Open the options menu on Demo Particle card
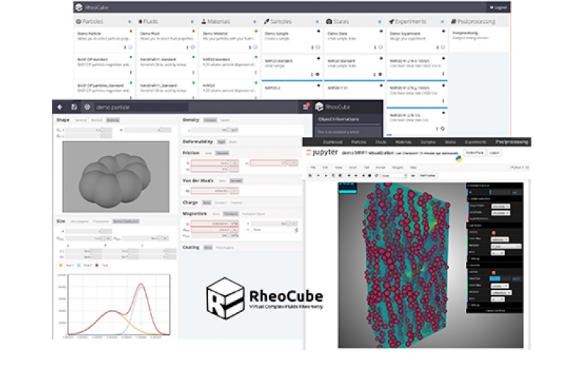The image size is (588, 368). [125, 47]
